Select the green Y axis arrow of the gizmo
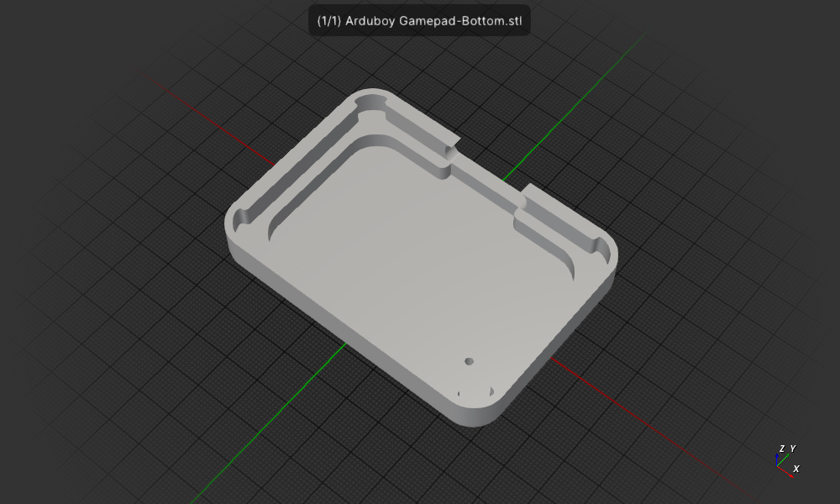The image size is (840, 504). [x=783, y=459]
